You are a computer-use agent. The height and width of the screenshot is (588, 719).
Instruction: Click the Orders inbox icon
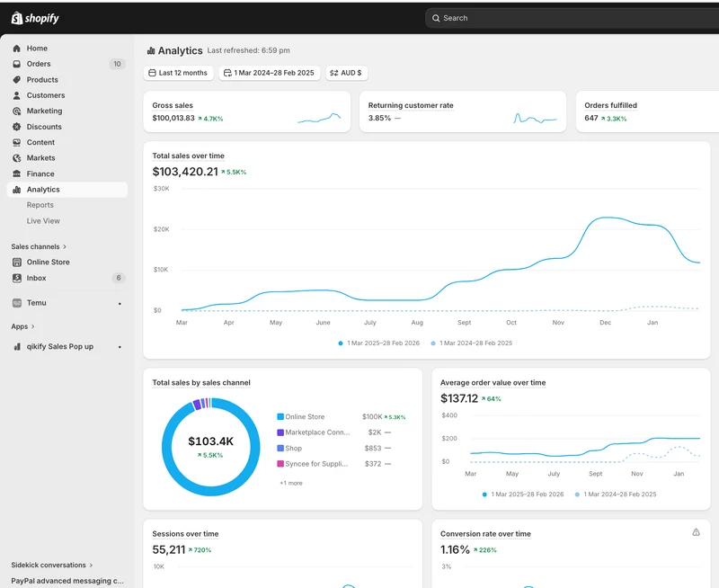point(16,64)
